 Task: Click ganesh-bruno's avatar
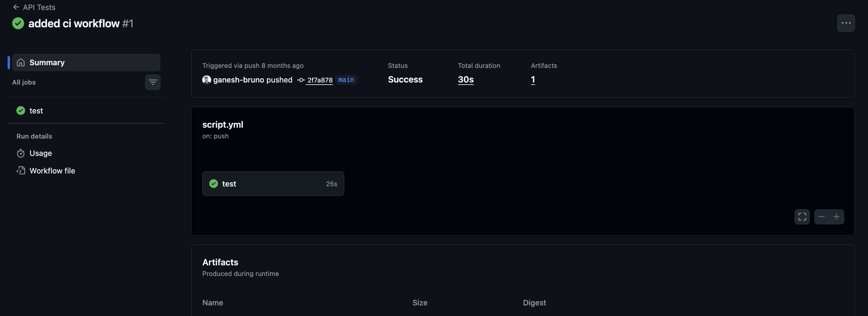(x=207, y=80)
